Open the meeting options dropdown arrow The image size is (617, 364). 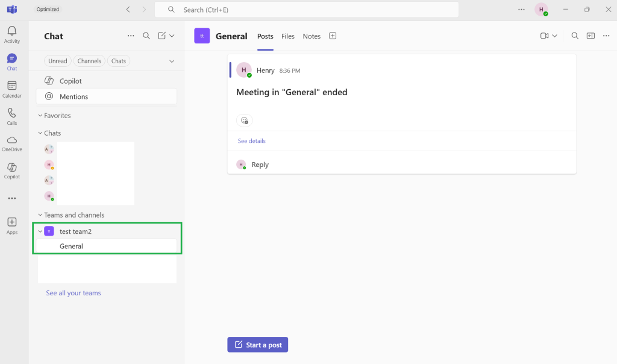[x=554, y=36]
